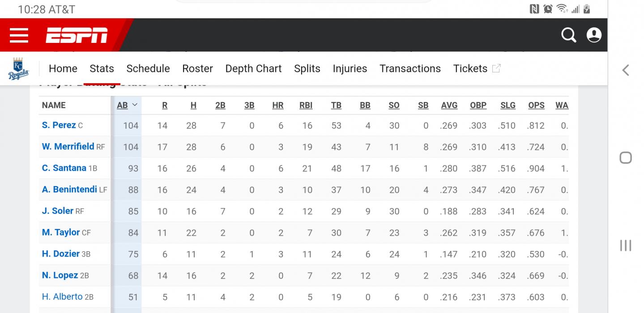Go to the Depth Chart tab
The width and height of the screenshot is (644, 313).
pyautogui.click(x=253, y=68)
